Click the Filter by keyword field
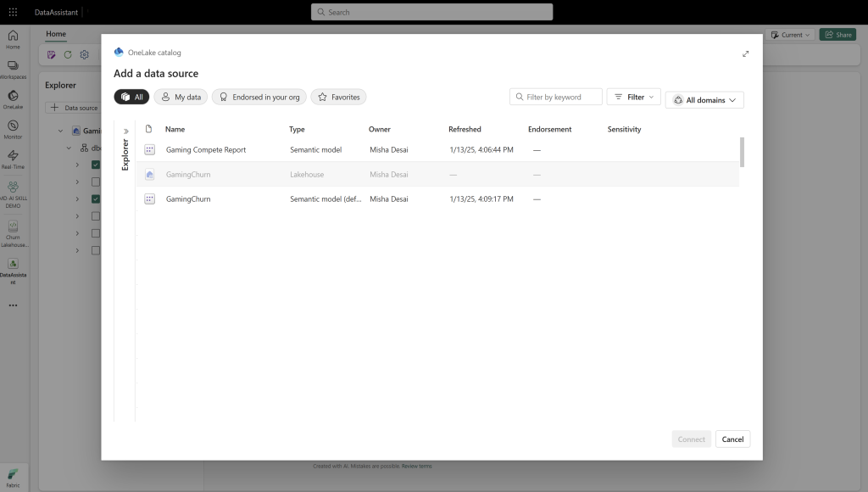 point(556,97)
